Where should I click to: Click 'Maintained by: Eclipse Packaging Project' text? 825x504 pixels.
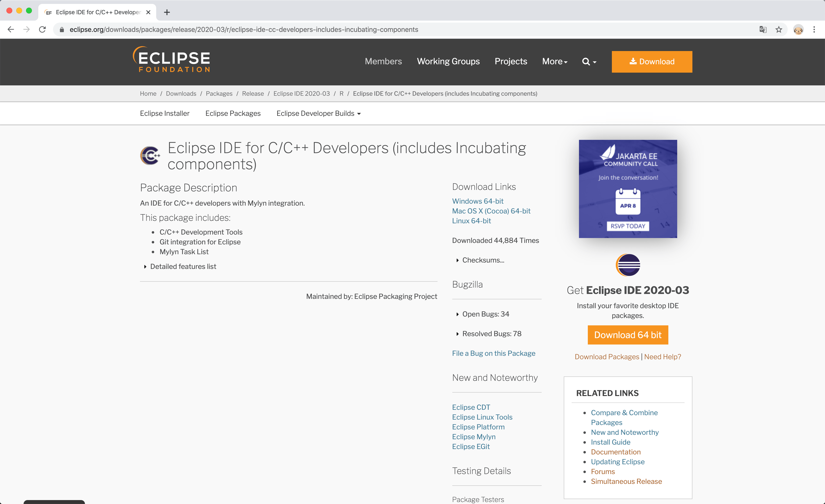pos(371,296)
